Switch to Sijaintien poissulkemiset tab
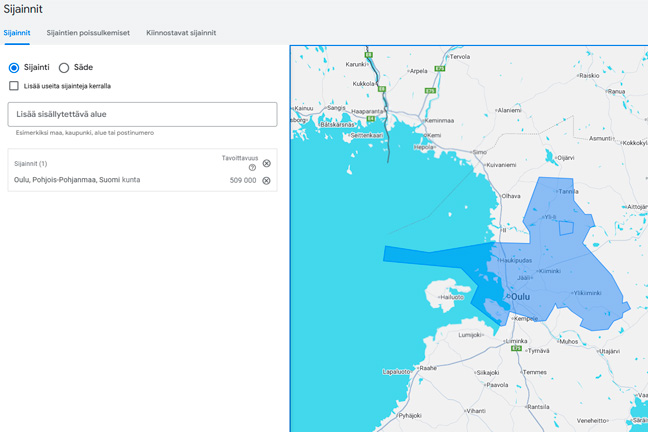 [x=88, y=33]
